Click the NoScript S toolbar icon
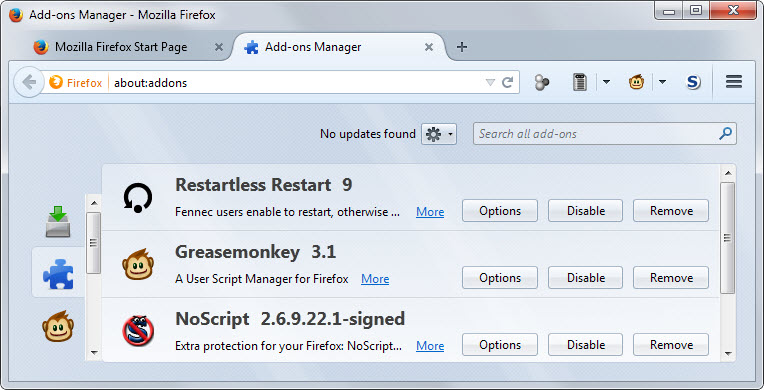This screenshot has width=764, height=390. point(693,82)
